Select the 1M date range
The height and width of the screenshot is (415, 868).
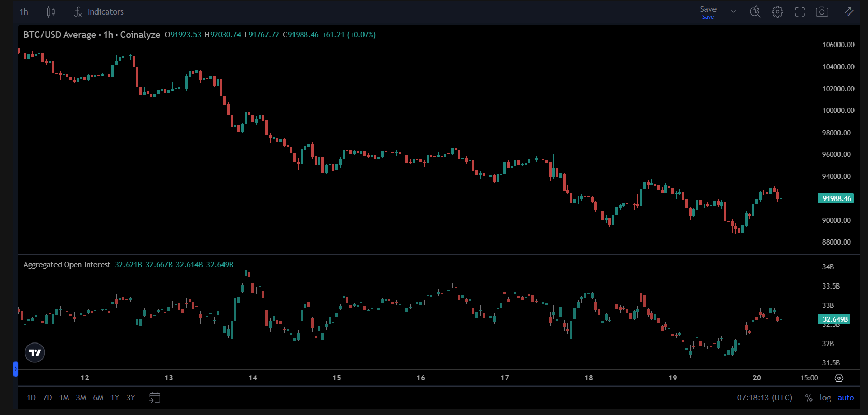[x=64, y=398]
